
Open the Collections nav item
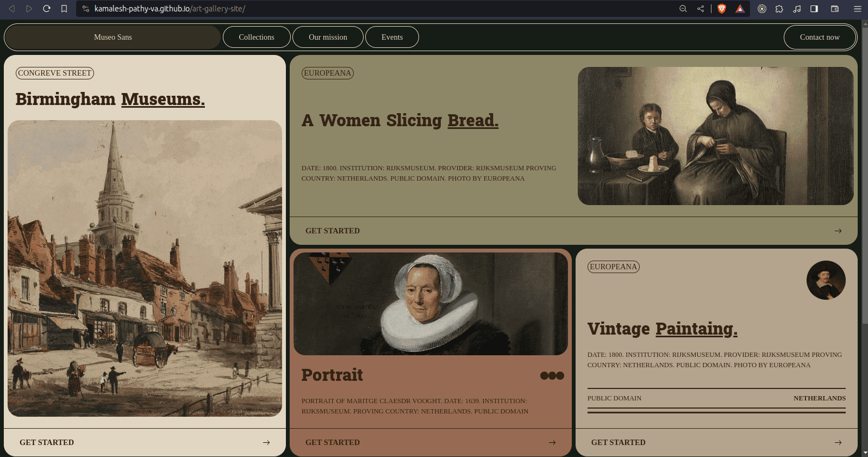(257, 37)
